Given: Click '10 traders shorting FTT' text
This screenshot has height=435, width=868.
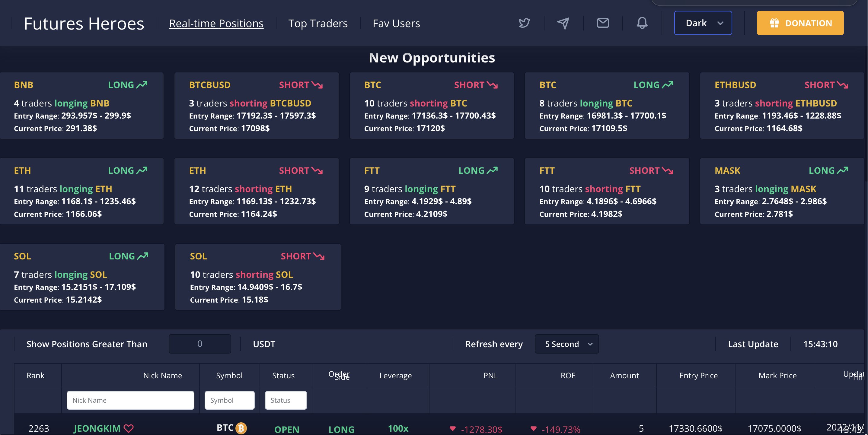Looking at the screenshot, I should pyautogui.click(x=590, y=189).
